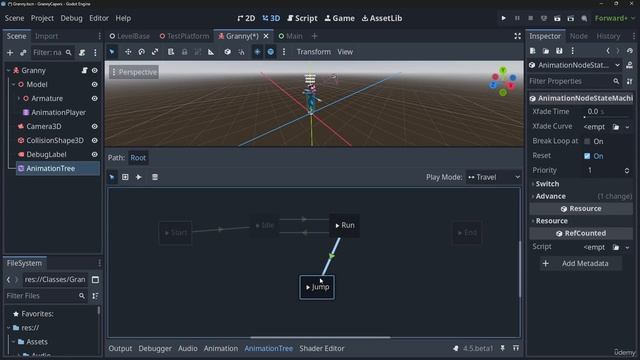Open viewport toolbar three-dots options

pyautogui.click(x=284, y=52)
